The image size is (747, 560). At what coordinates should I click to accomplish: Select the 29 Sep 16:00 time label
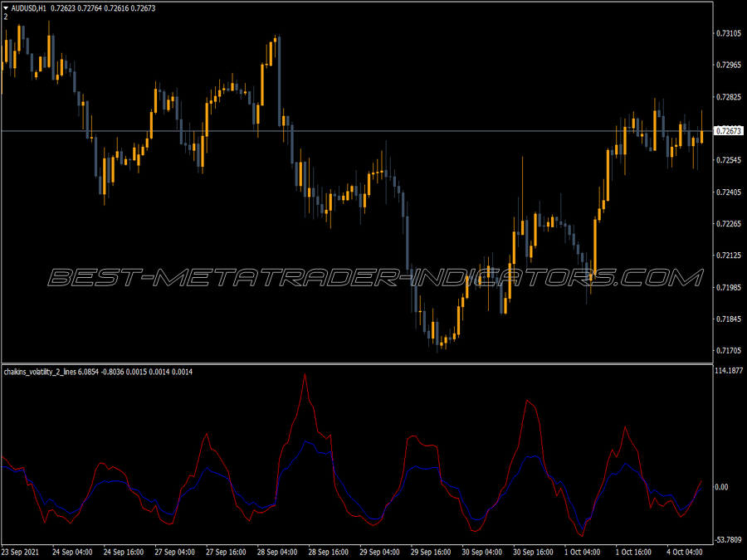tap(431, 552)
